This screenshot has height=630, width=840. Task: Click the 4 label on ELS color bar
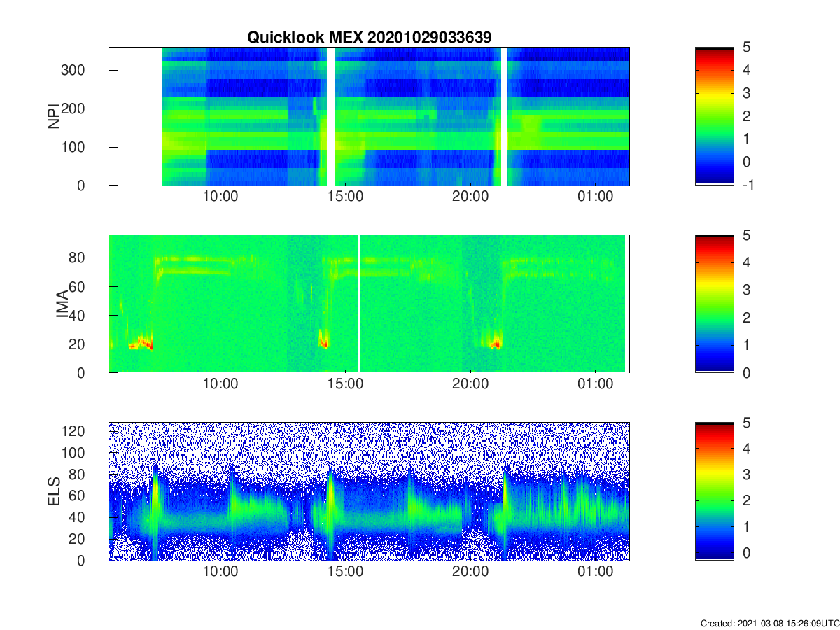pos(745,449)
